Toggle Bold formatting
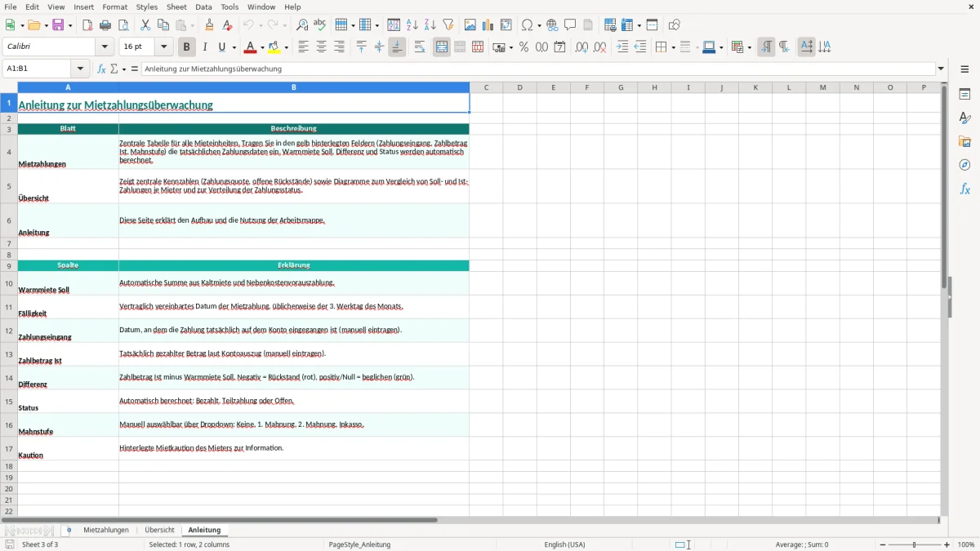The height and width of the screenshot is (551, 980). (x=186, y=47)
